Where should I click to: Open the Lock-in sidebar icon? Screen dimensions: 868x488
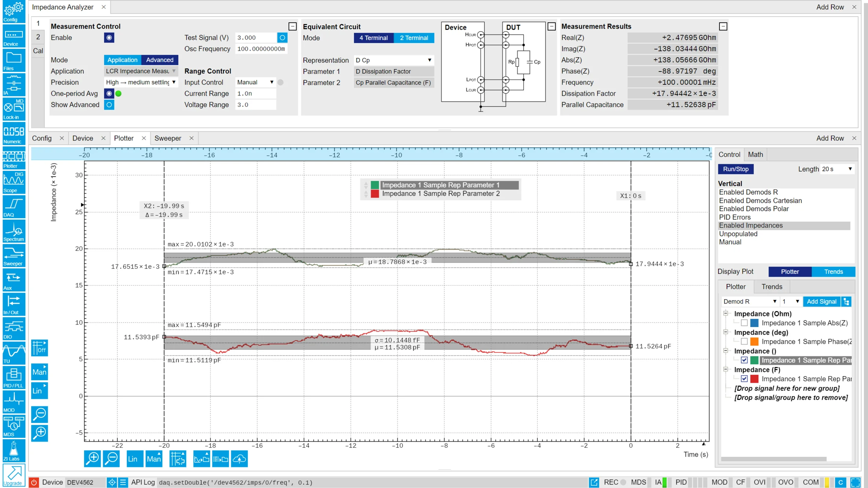14,109
